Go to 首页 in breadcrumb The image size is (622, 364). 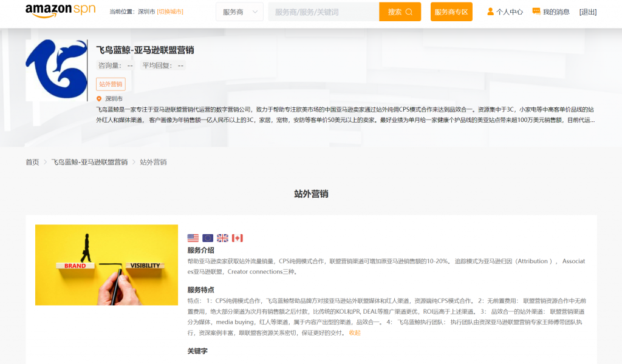coord(33,162)
